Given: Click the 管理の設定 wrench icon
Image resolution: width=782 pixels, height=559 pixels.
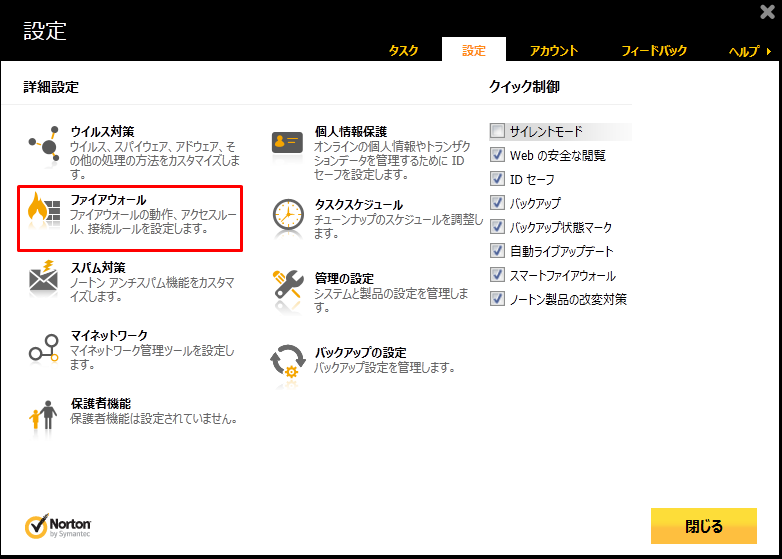Looking at the screenshot, I should click(x=288, y=286).
